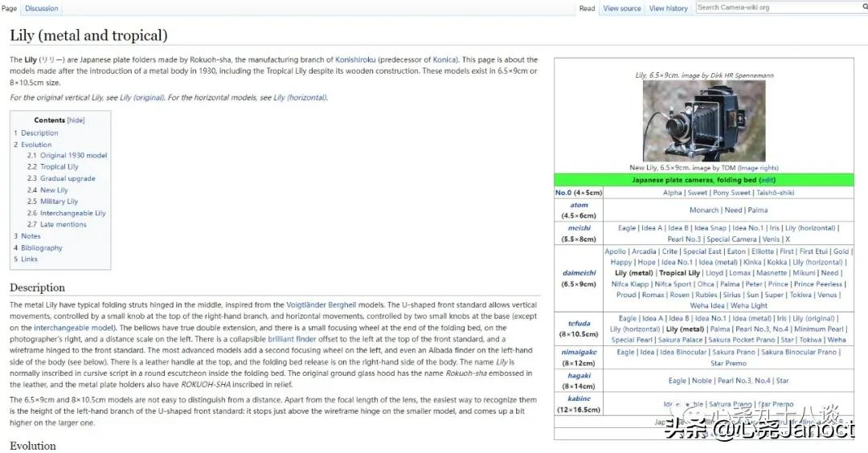Open the Konishiroku link in the intro

pos(355,59)
